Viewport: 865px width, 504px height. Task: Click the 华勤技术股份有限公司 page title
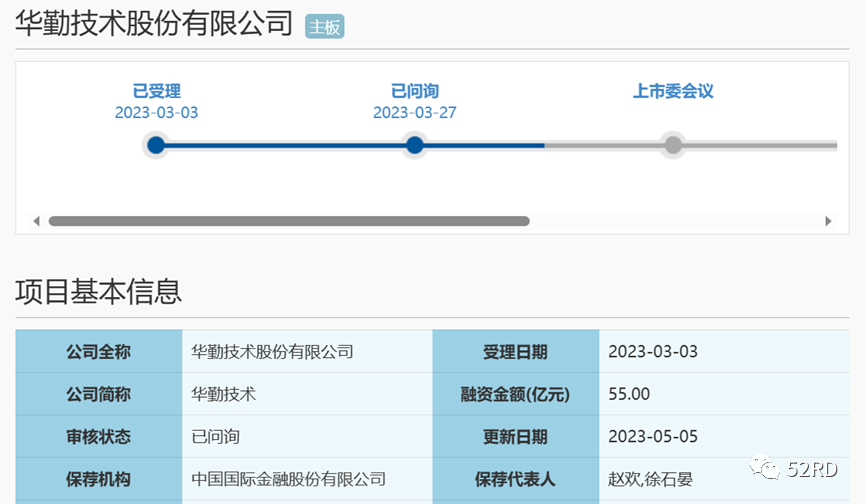(154, 24)
